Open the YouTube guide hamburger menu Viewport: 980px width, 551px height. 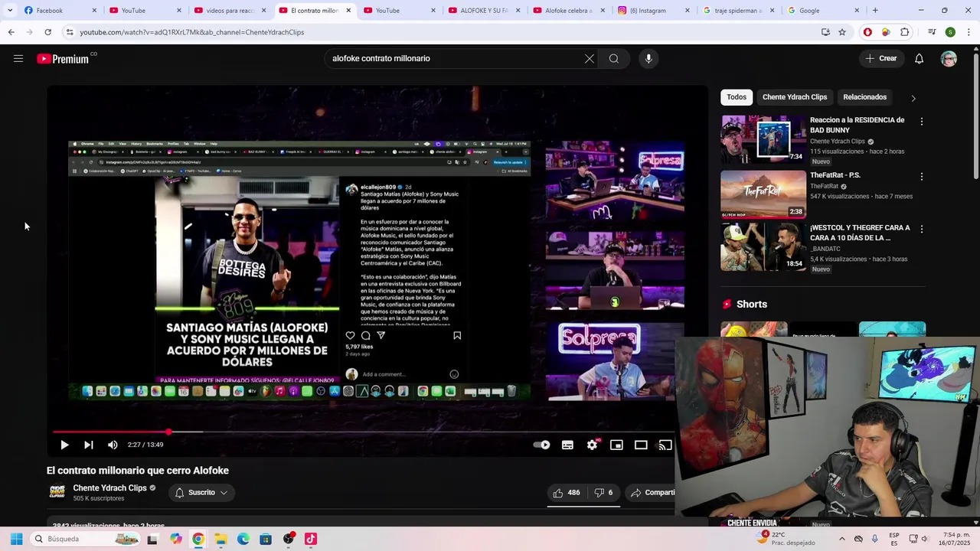pyautogui.click(x=18, y=58)
